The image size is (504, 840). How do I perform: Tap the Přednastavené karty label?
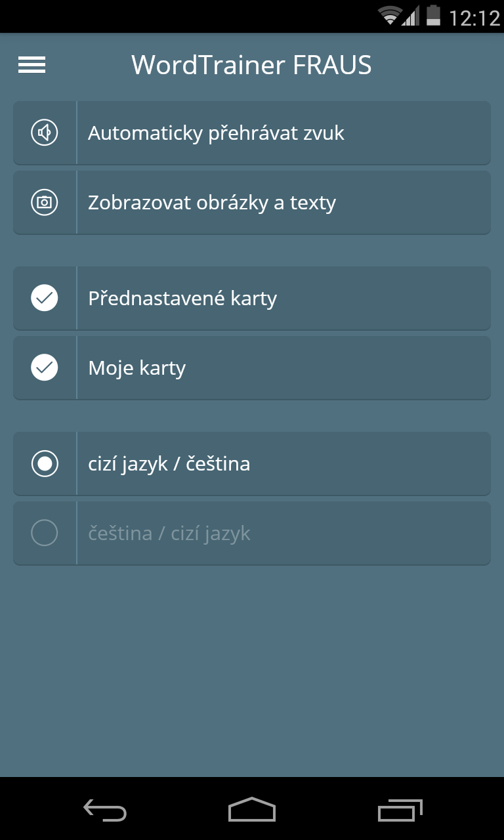(182, 299)
